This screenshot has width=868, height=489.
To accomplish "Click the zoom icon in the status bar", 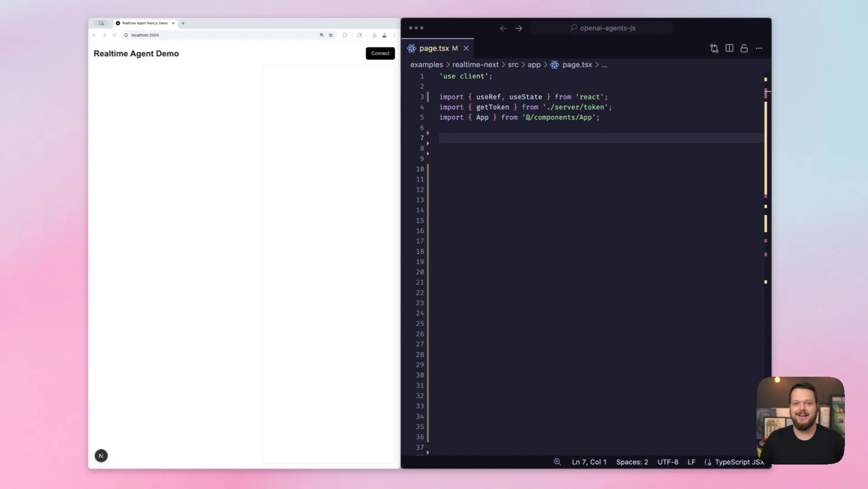I will [558, 462].
